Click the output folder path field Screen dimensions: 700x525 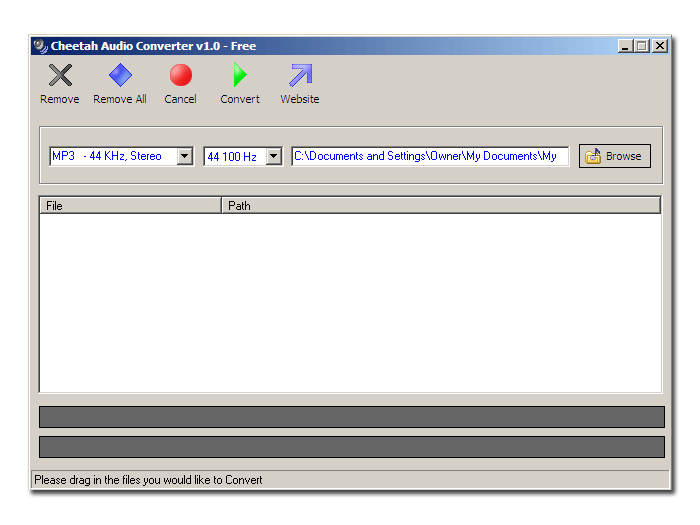pos(430,156)
